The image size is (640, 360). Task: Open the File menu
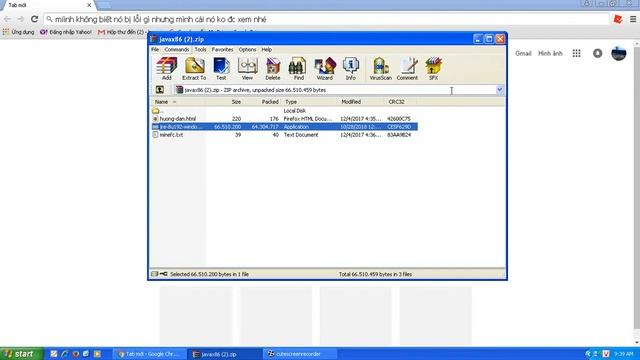155,49
